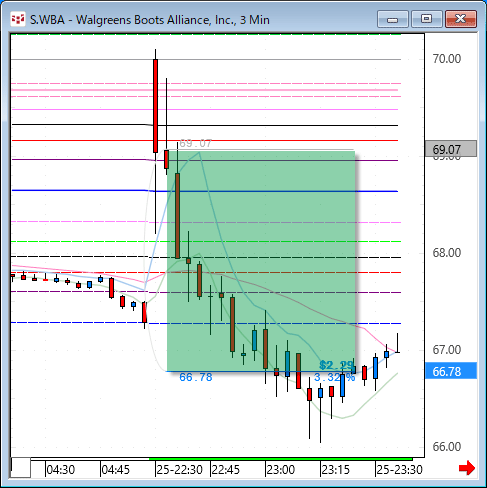Click the 23:15 time axis label
The height and width of the screenshot is (488, 487).
[x=336, y=470]
